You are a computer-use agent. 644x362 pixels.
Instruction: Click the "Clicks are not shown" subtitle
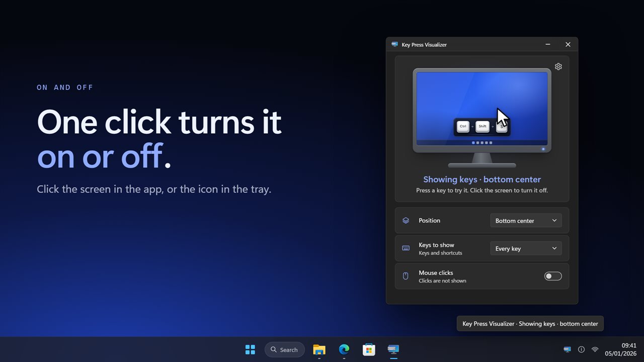[442, 281]
